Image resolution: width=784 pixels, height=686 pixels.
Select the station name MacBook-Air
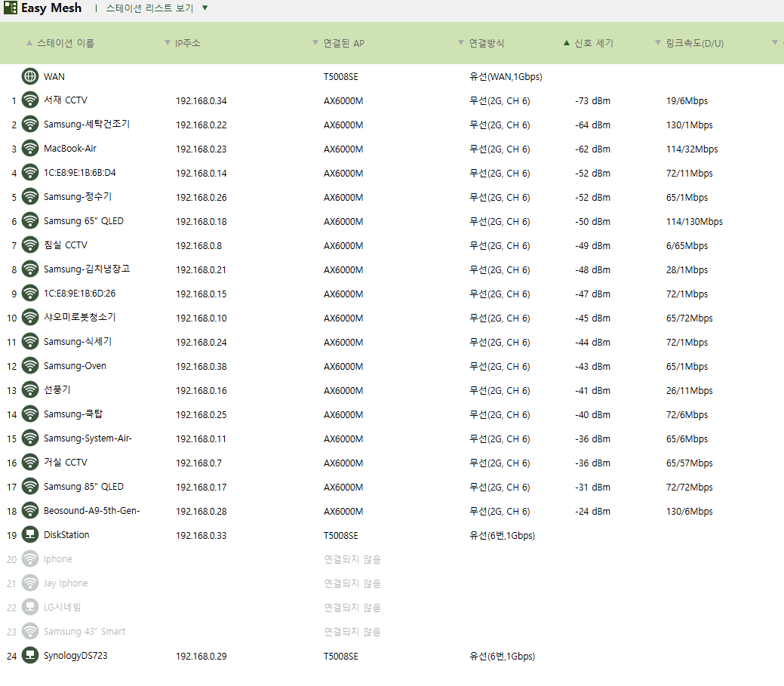pos(70,149)
